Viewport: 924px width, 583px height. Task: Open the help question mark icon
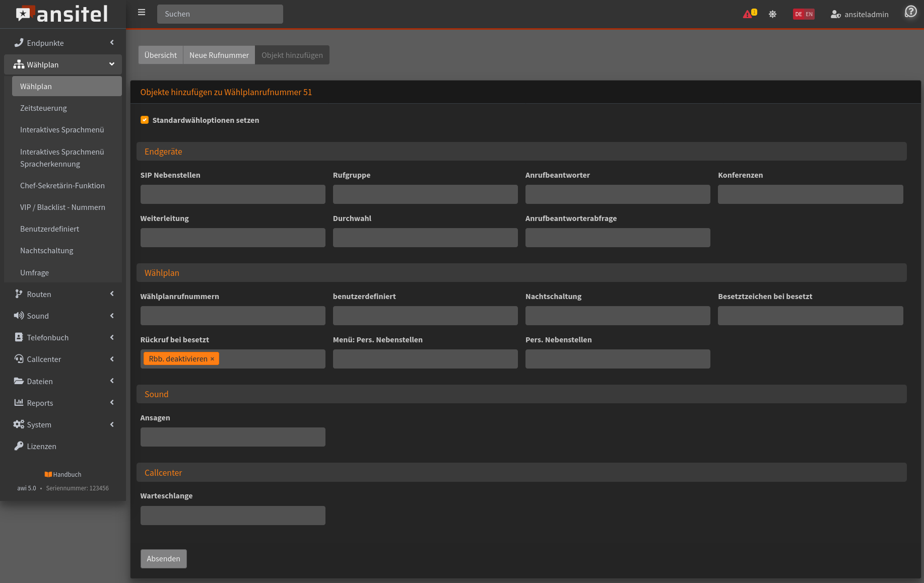click(x=910, y=12)
